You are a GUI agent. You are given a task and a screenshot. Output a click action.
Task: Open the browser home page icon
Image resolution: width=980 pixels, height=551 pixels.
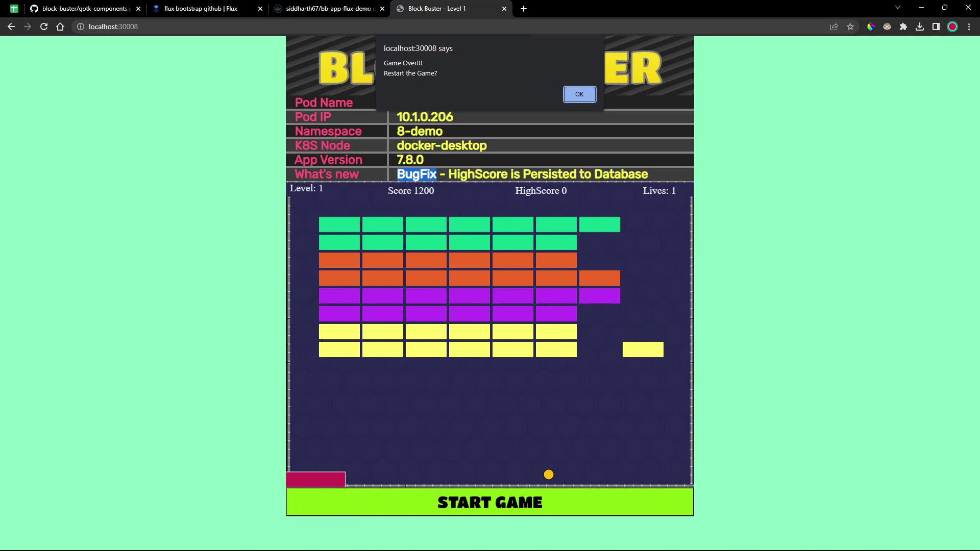pyautogui.click(x=60, y=27)
